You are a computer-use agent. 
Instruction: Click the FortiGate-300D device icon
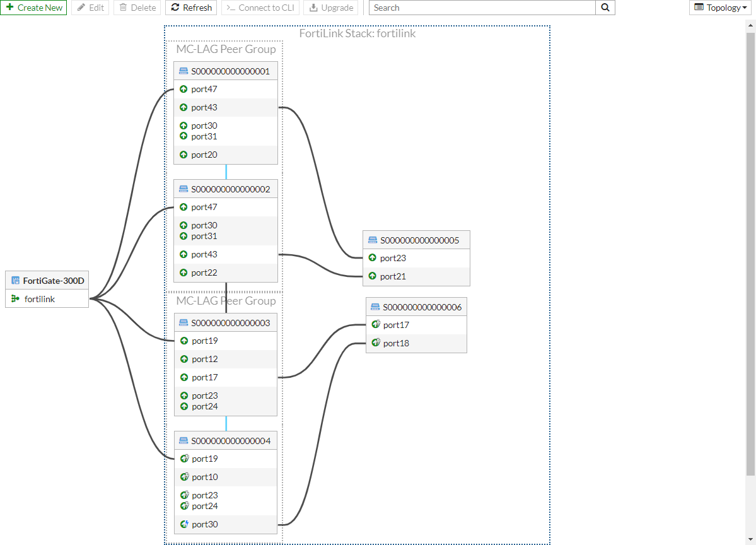15,281
